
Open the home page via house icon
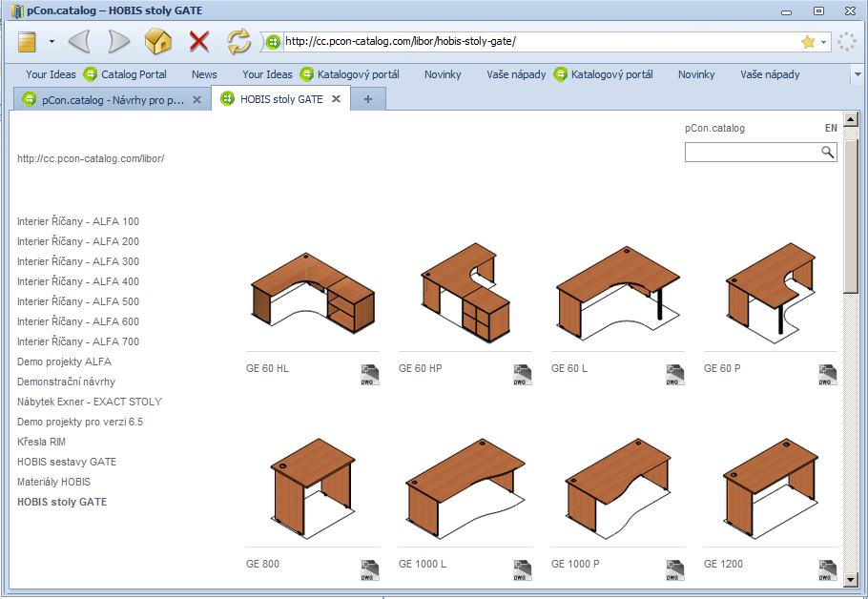[157, 42]
